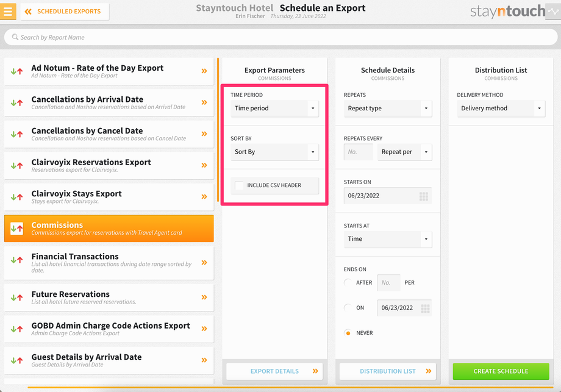Viewport: 561px width, 392px height.
Task: Click chevron arrows on Cancellations by Arrival Date
Action: pos(204,102)
